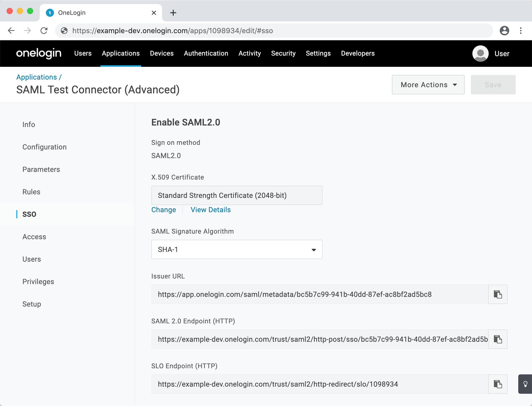Go back in browser history
Image resolution: width=532 pixels, height=406 pixels.
11,31
